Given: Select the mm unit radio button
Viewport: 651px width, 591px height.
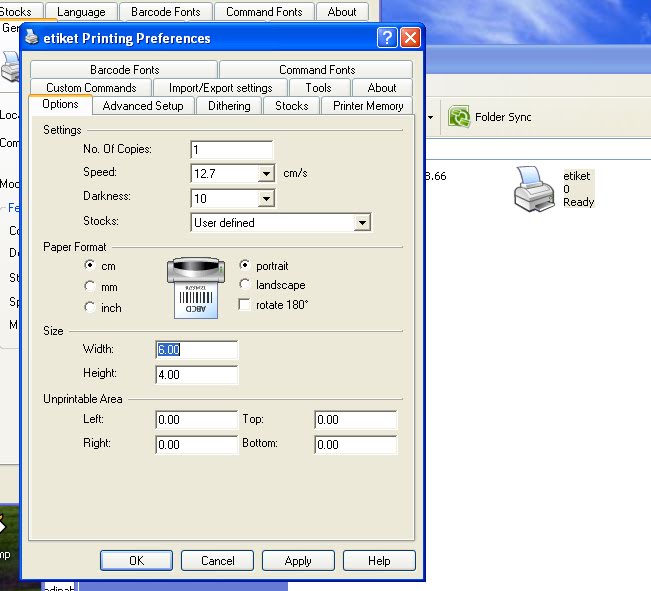Looking at the screenshot, I should (x=90, y=286).
